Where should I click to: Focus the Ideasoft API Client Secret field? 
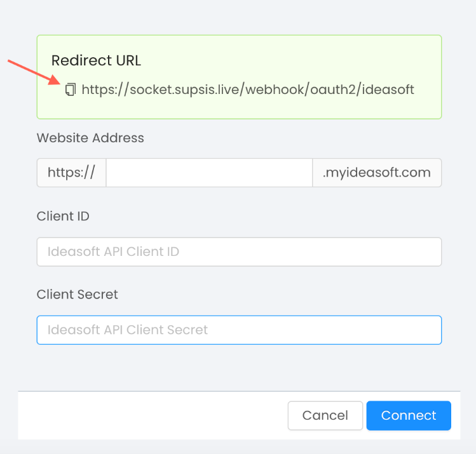click(239, 330)
